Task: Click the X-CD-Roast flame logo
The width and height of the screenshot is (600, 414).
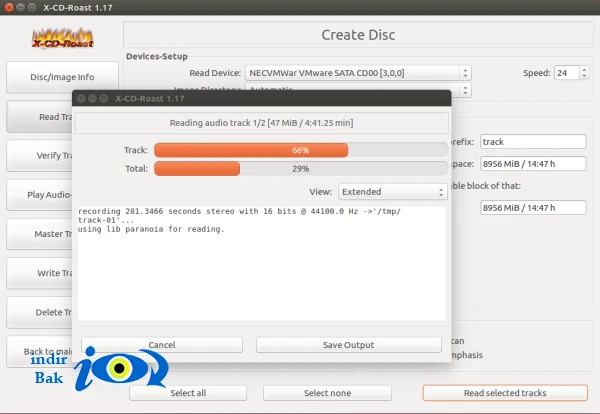Action: tap(62, 39)
